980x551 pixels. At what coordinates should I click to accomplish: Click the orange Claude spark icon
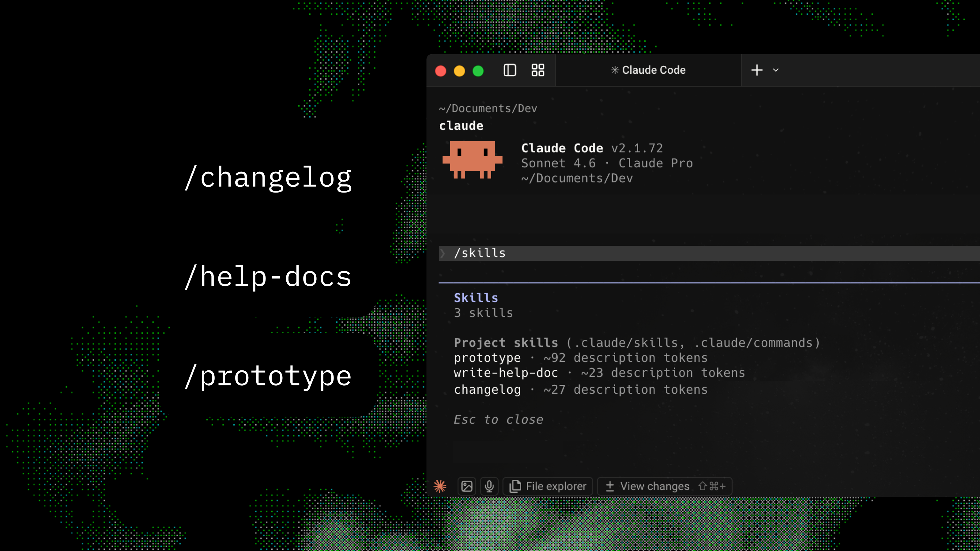440,486
